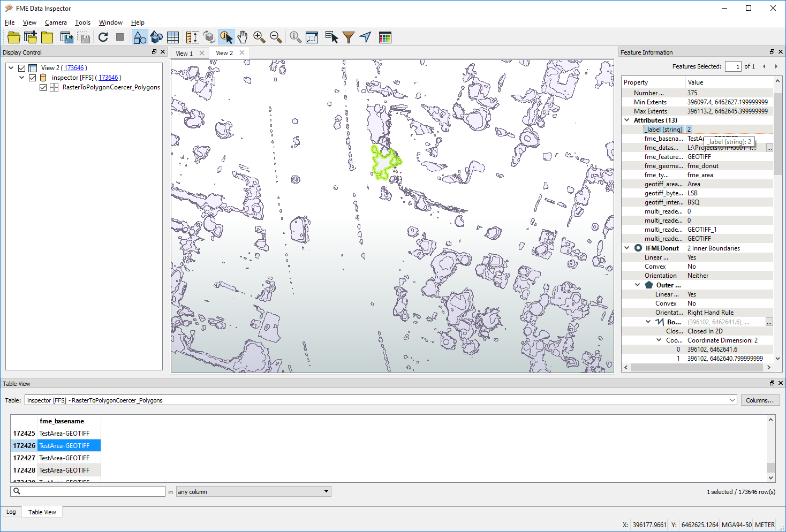Click the Orbit cube tool icon
786x532 pixels.
(209, 37)
